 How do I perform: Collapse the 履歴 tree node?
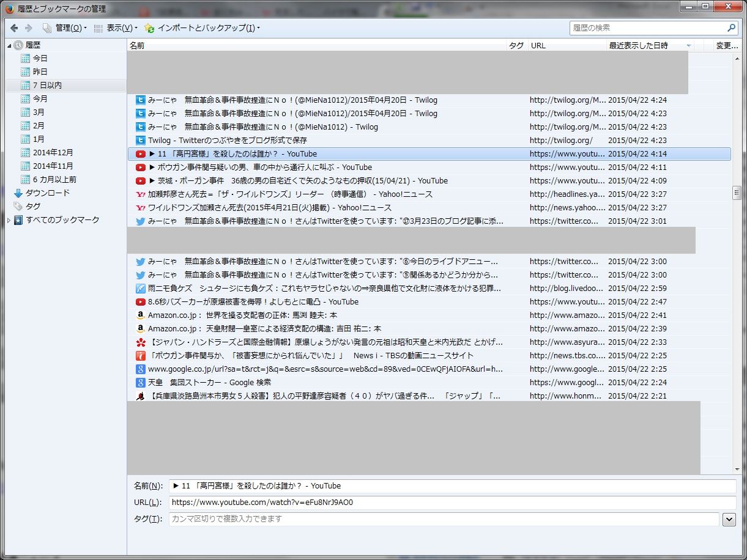[x=9, y=45]
